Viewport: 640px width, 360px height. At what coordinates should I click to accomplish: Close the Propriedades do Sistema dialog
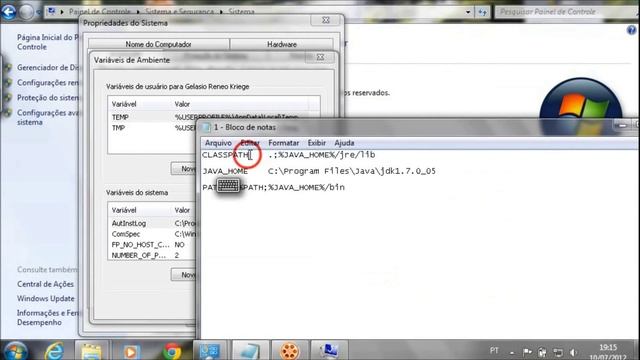tap(326, 20)
